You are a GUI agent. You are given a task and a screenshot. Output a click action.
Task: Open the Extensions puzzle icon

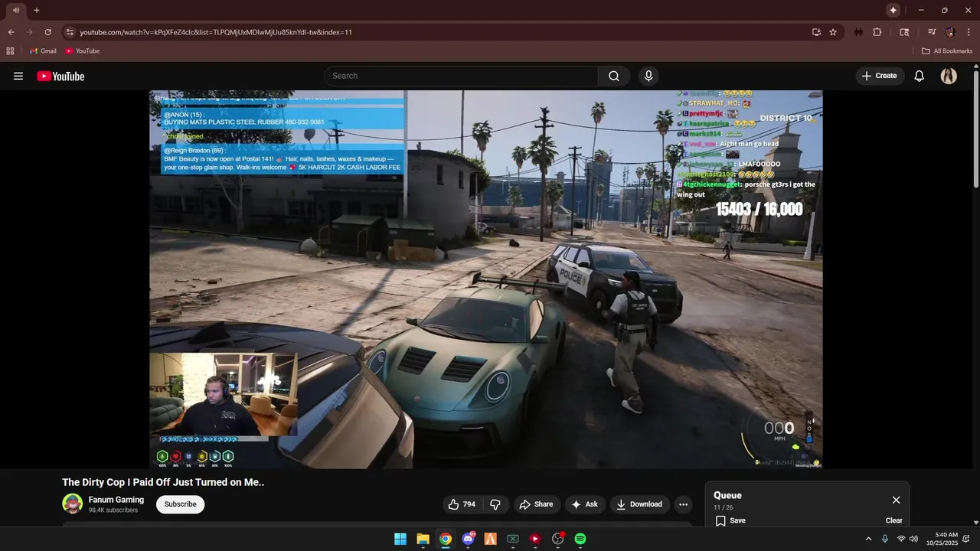click(x=877, y=32)
